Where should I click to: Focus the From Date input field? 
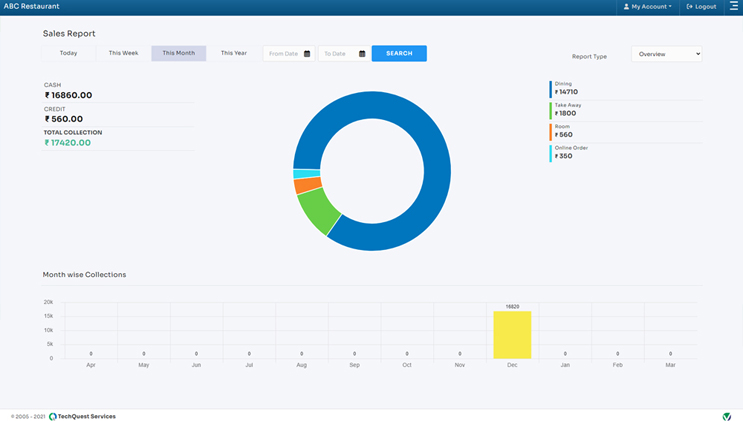tap(289, 54)
